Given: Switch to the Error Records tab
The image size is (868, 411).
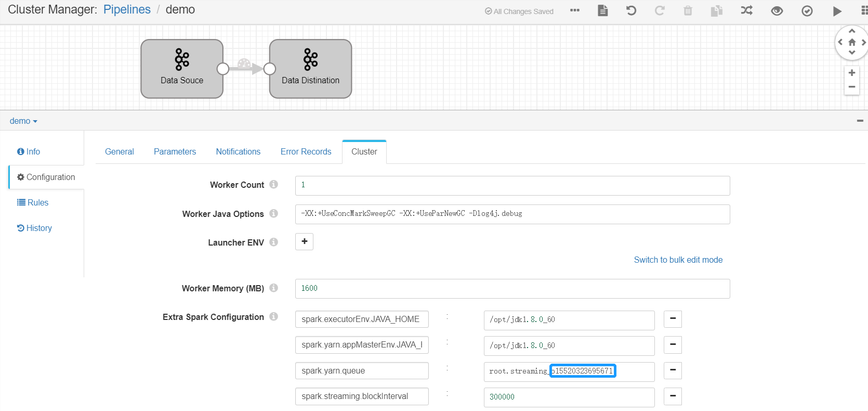Looking at the screenshot, I should pos(306,151).
